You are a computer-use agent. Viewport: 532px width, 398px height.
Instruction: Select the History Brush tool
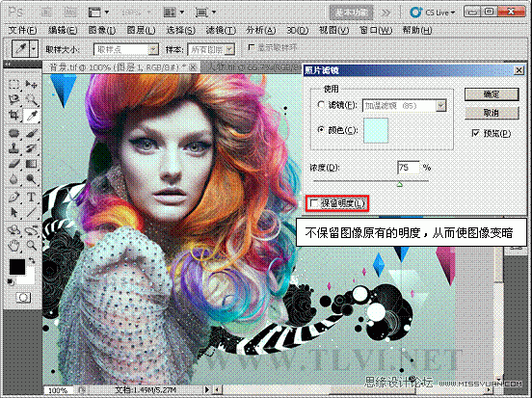pyautogui.click(x=31, y=148)
